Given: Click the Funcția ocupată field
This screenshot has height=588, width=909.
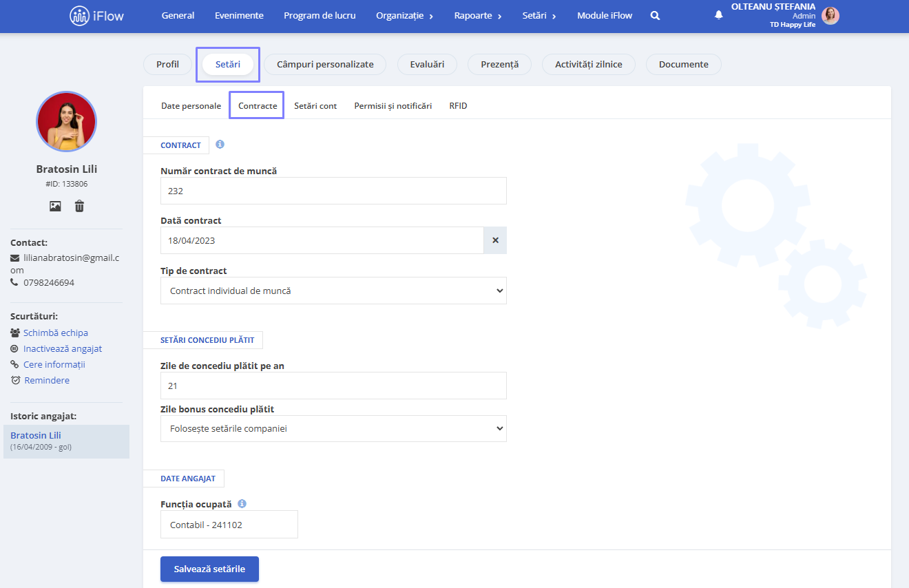Looking at the screenshot, I should coord(229,524).
